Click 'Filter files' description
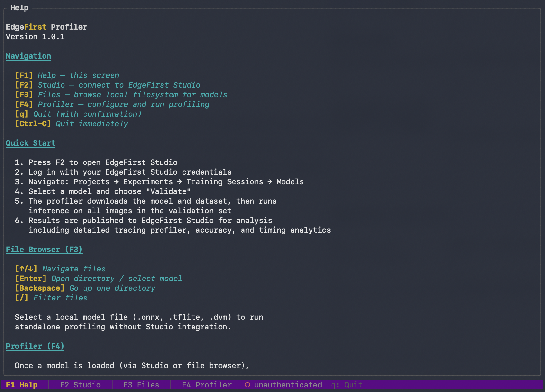The width and height of the screenshot is (545, 392). (60, 298)
